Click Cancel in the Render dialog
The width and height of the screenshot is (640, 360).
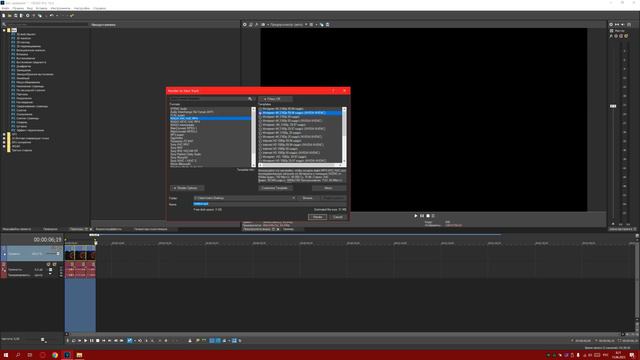coord(338,217)
